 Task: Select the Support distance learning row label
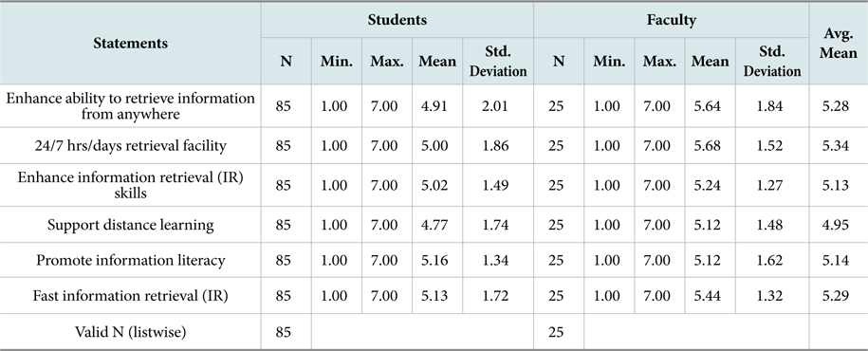130,225
